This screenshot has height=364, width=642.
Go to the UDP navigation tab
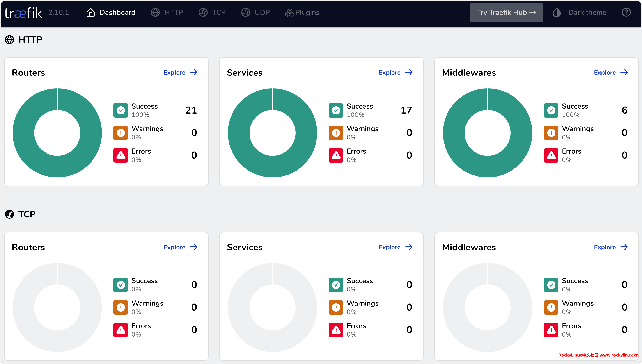click(x=255, y=12)
